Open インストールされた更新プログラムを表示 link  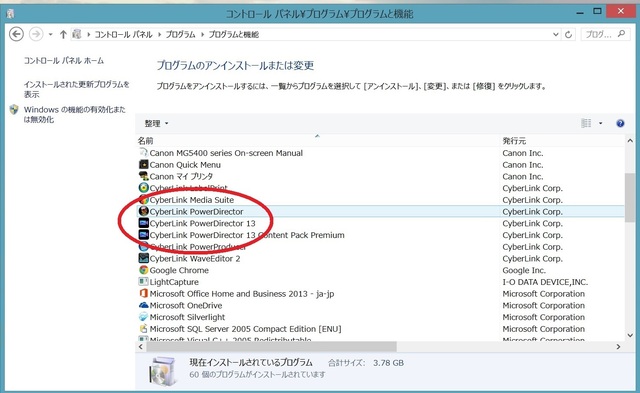(76, 89)
